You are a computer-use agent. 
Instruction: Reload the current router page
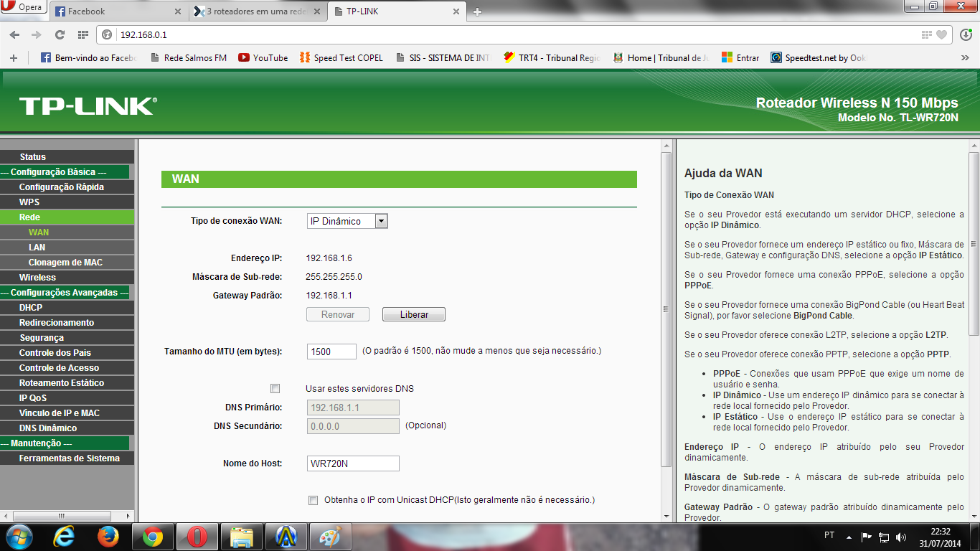pos(60,34)
